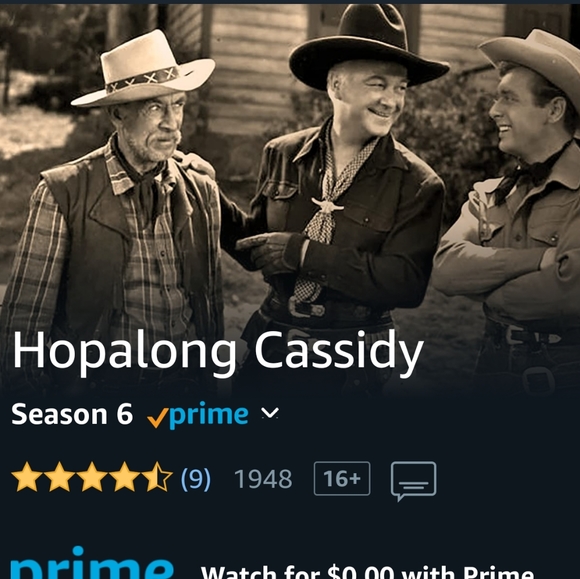Click the Hopalong Cassidy title text
580x579 pixels.
click(x=218, y=352)
